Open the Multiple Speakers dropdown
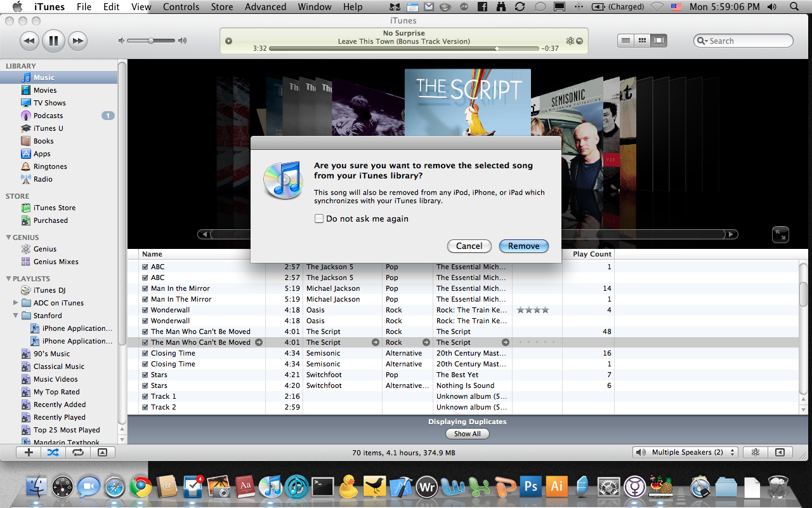The height and width of the screenshot is (508, 812). [x=686, y=452]
